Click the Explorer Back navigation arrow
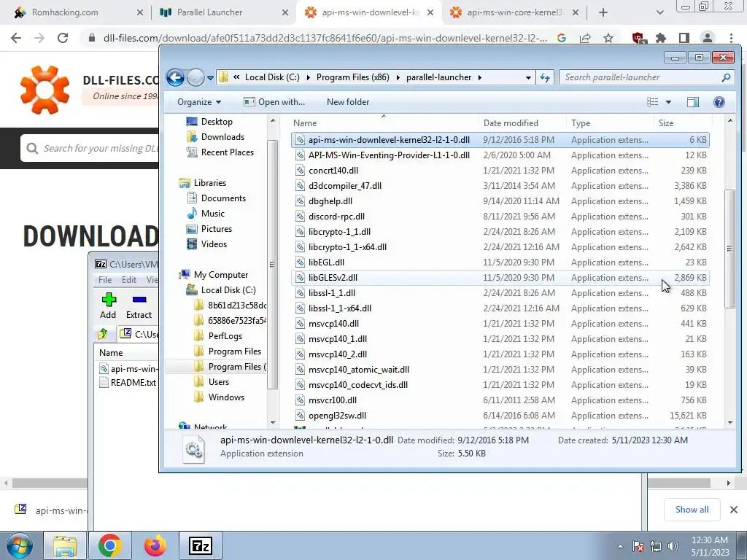Viewport: 747px width, 560px height. (x=175, y=77)
